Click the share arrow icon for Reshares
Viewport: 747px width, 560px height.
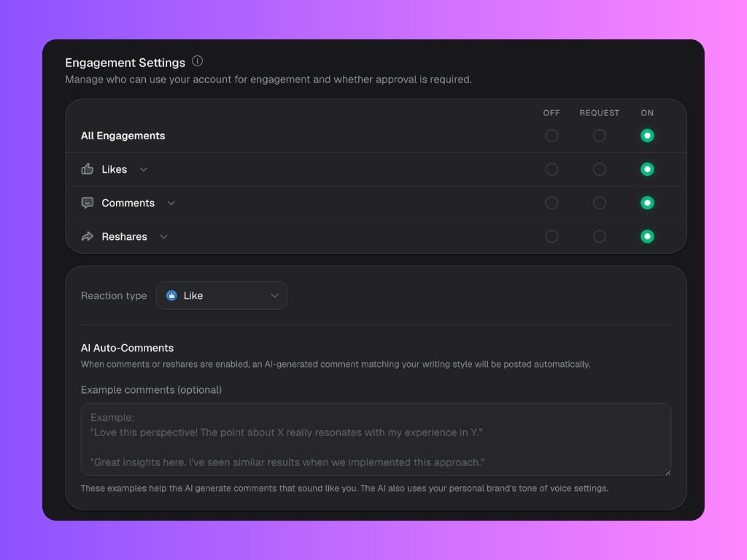pos(88,236)
